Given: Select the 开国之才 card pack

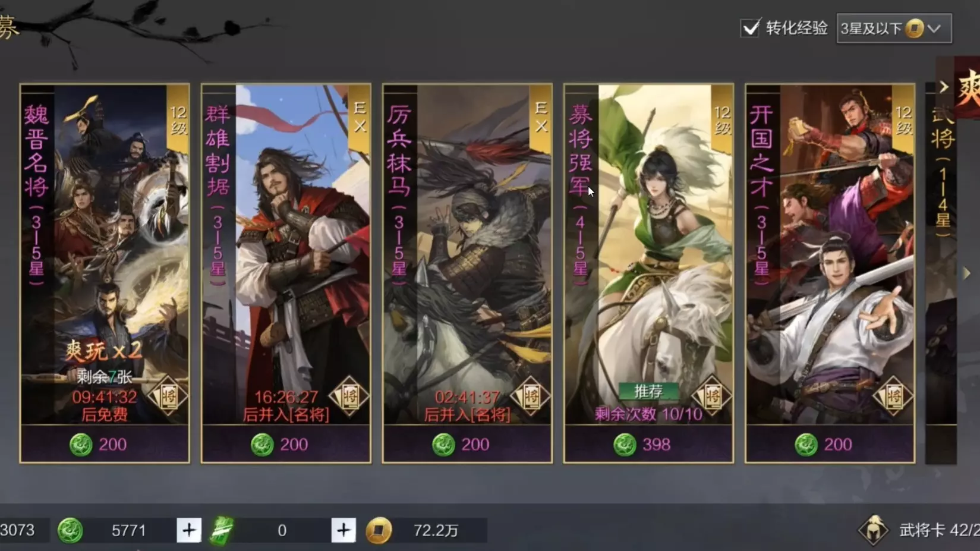Looking at the screenshot, I should tap(830, 256).
